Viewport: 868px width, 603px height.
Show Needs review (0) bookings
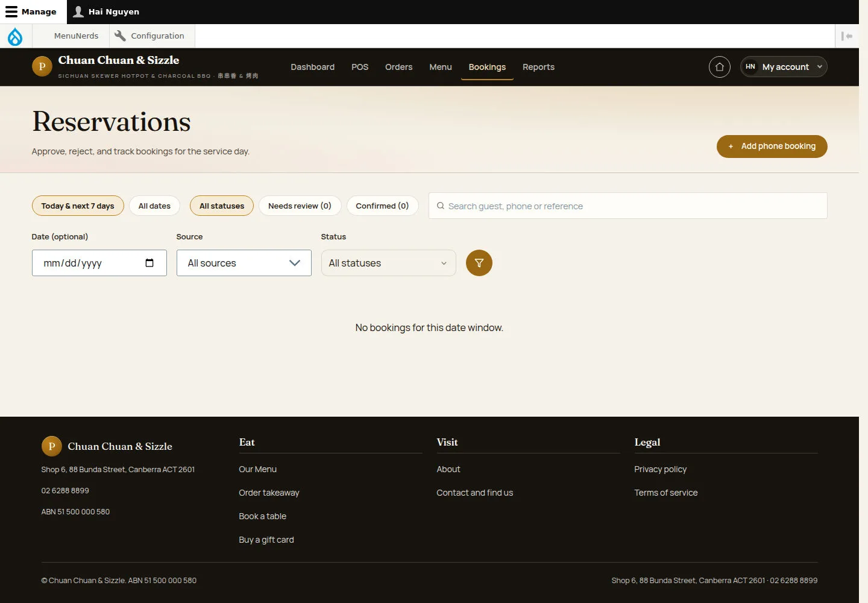pos(300,206)
